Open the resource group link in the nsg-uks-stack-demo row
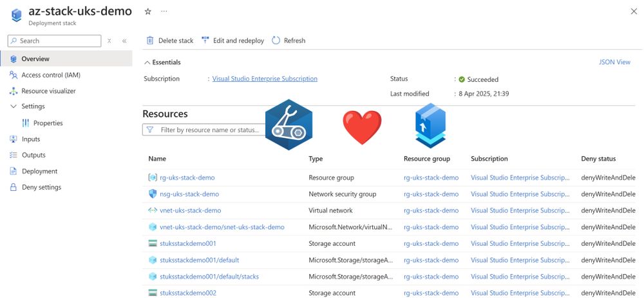 [431, 194]
